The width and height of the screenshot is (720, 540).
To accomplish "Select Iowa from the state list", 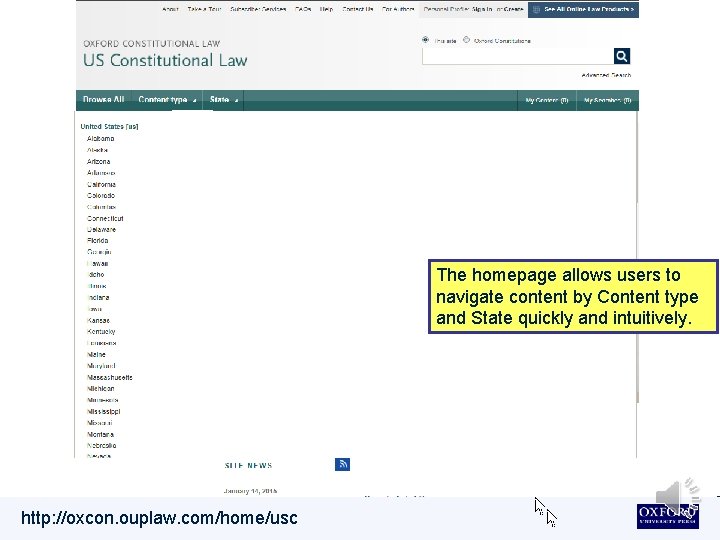I will pyautogui.click(x=94, y=309).
